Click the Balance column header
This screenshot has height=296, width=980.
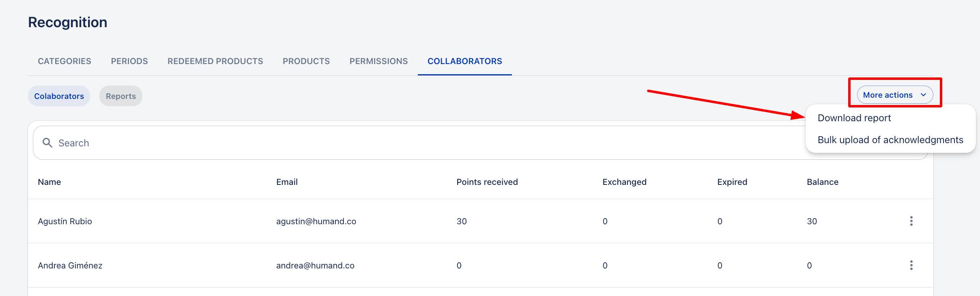point(823,182)
